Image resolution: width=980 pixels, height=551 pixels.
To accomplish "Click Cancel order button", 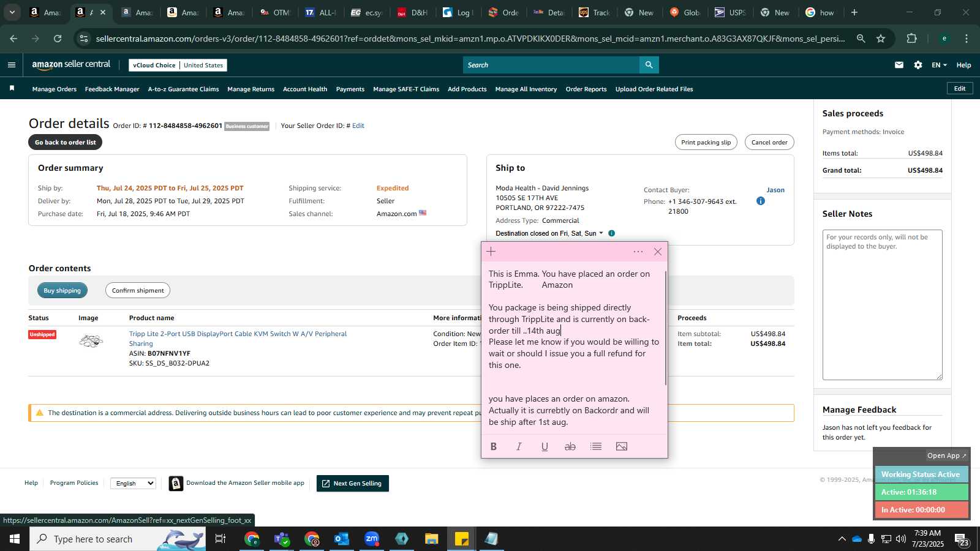I will [x=769, y=142].
